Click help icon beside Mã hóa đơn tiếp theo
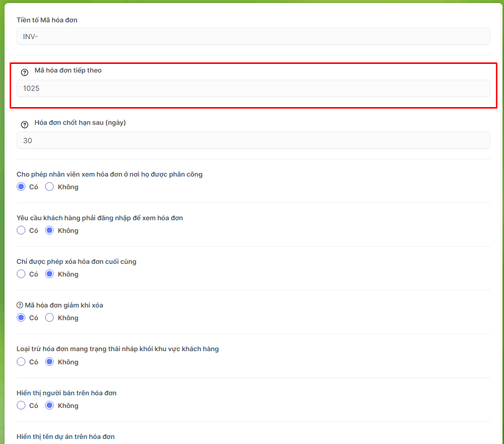The image size is (504, 444). pyautogui.click(x=25, y=73)
